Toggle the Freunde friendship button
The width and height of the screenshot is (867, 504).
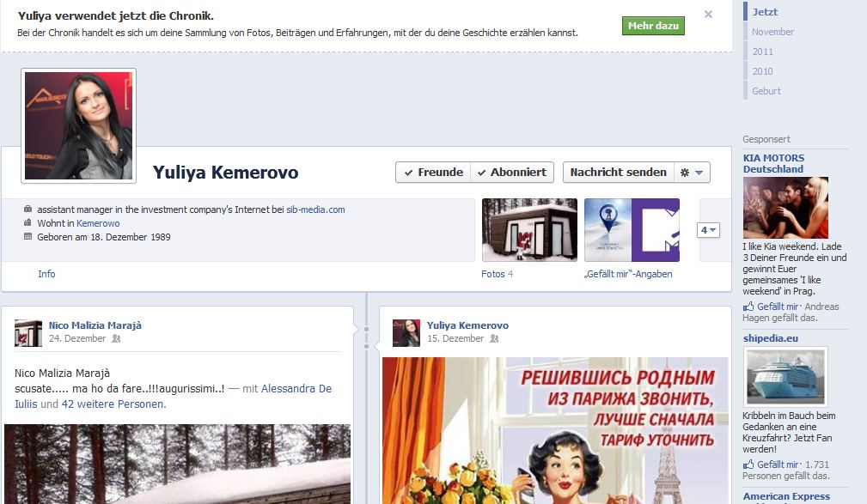click(x=435, y=172)
